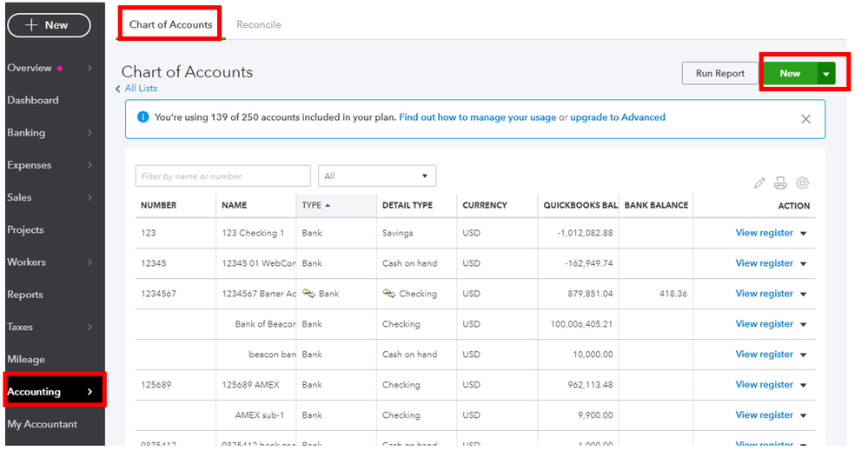Expand action arrow for 123 Checking 1 row
Screen dimensions: 868x451
tap(803, 234)
